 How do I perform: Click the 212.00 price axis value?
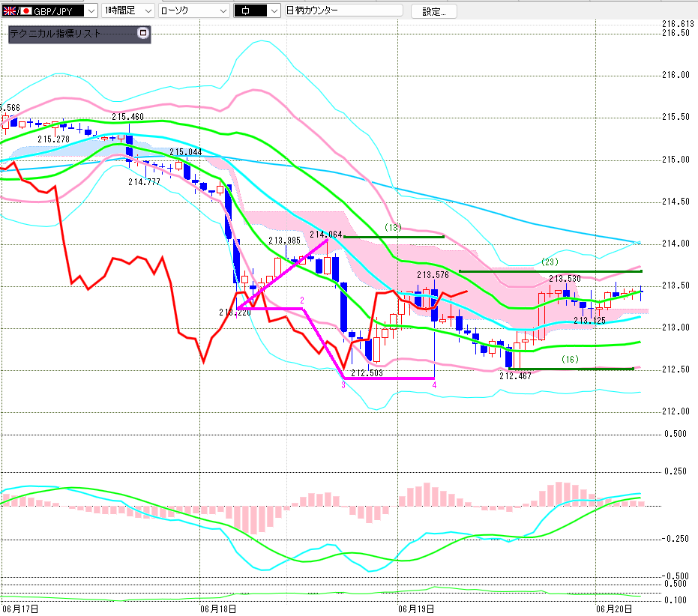coord(676,411)
